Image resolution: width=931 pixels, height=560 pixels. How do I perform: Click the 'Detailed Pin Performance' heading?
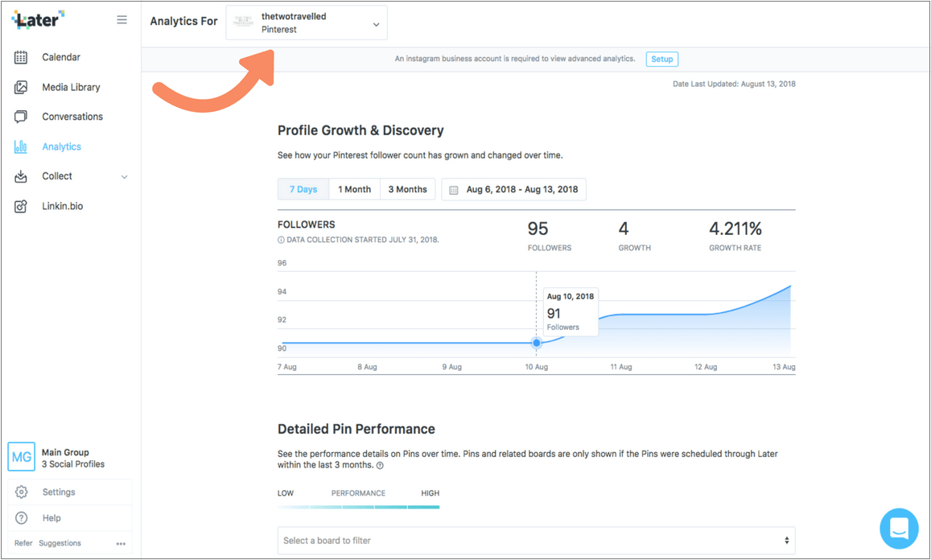pyautogui.click(x=356, y=429)
